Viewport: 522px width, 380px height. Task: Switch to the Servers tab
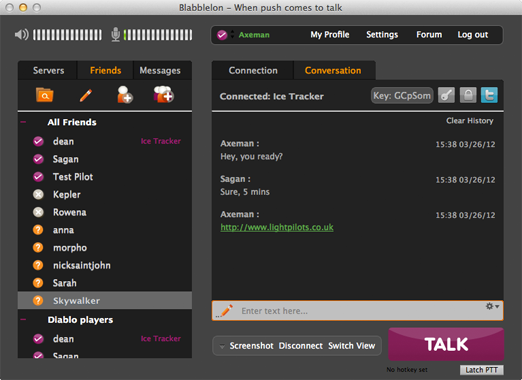[48, 70]
